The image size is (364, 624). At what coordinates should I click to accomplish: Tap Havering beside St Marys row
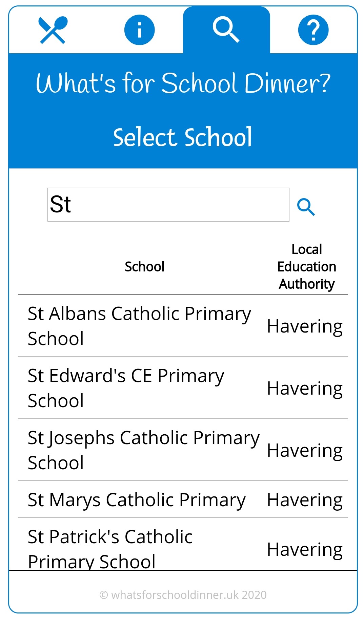[305, 500]
